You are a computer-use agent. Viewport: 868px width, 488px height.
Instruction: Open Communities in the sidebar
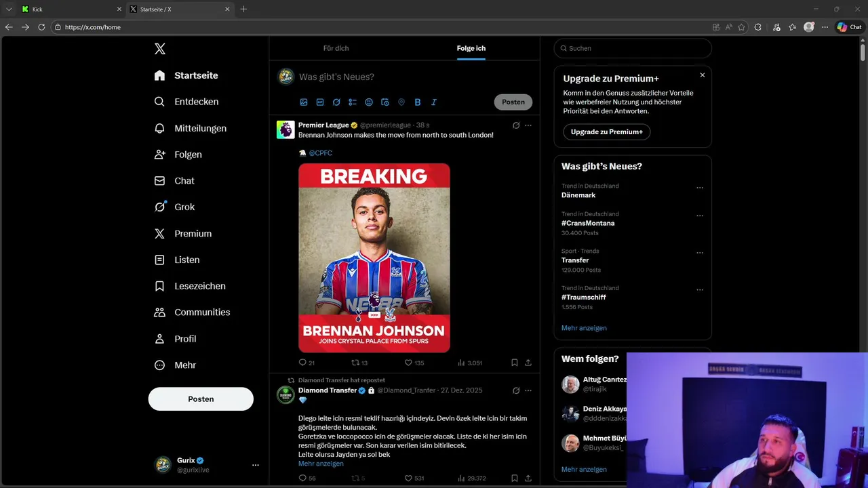click(193, 312)
